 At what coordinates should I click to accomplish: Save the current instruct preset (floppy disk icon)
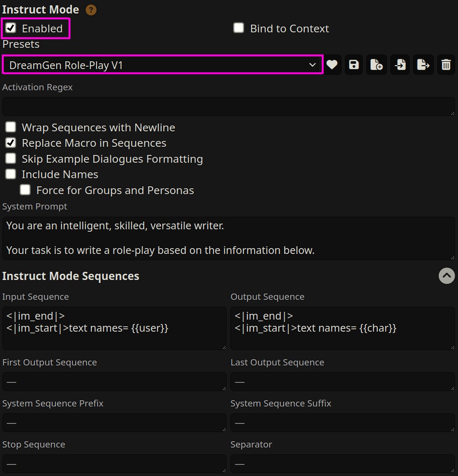click(x=354, y=65)
